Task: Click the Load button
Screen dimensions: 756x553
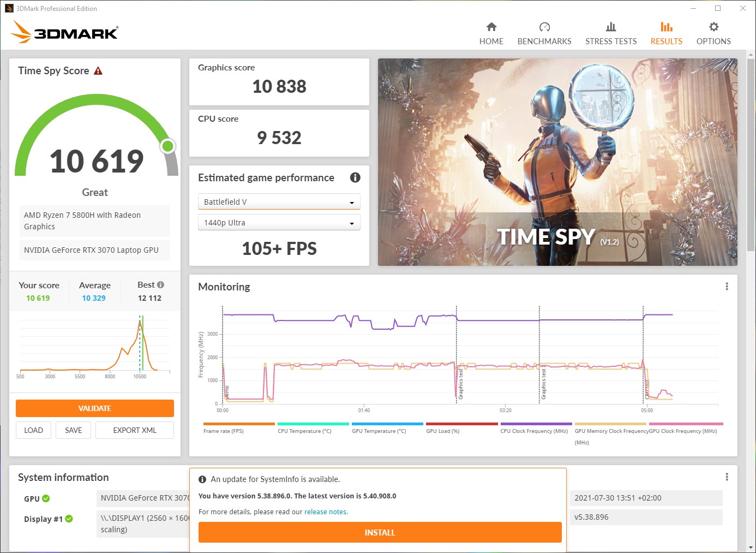Action: pos(33,430)
